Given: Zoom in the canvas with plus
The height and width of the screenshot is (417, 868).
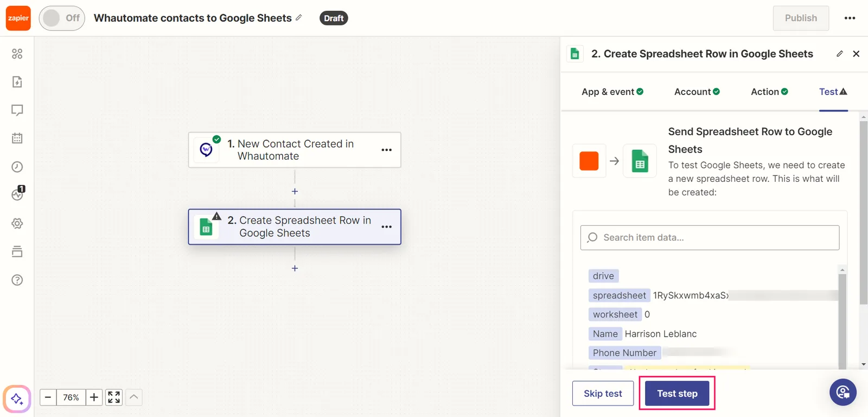Looking at the screenshot, I should pos(94,397).
